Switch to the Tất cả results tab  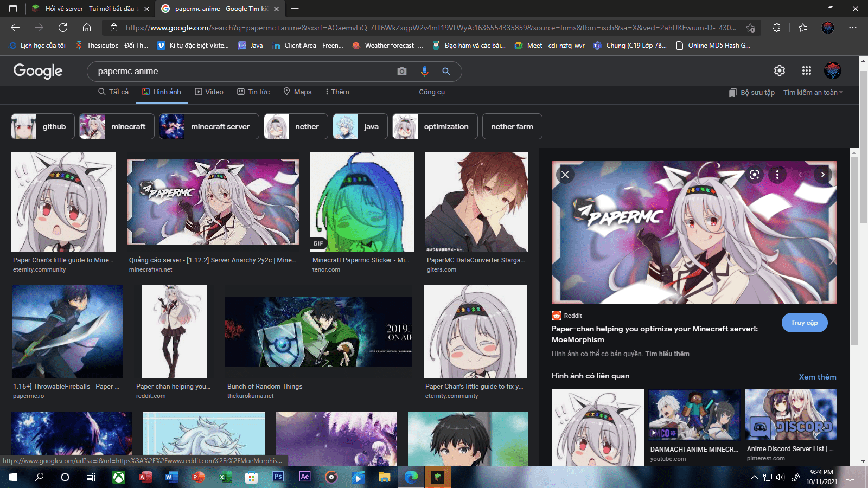(113, 92)
